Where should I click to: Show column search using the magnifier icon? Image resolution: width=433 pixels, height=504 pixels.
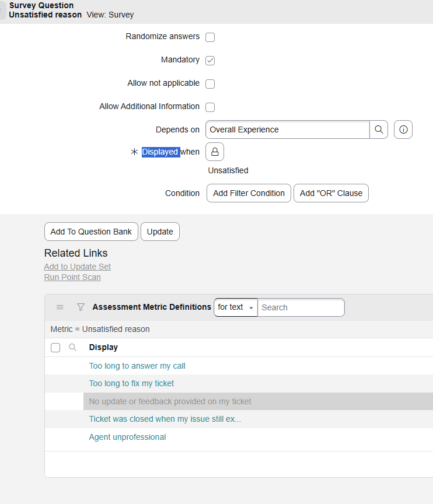click(x=71, y=347)
